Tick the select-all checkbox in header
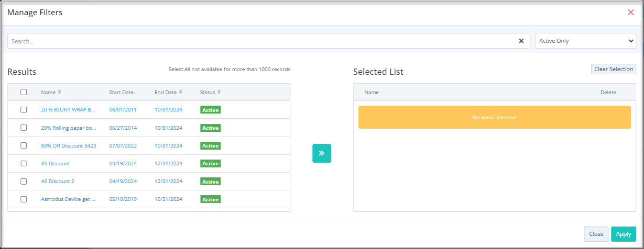 coord(24,92)
